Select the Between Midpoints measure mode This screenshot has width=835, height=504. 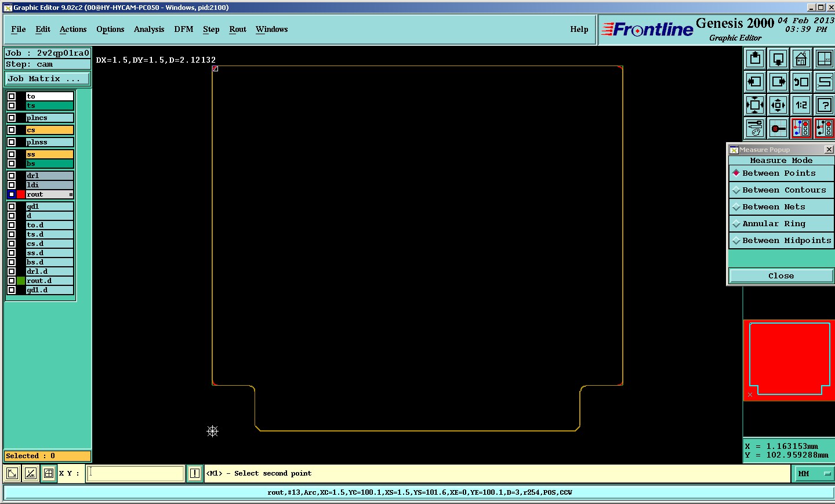point(781,240)
